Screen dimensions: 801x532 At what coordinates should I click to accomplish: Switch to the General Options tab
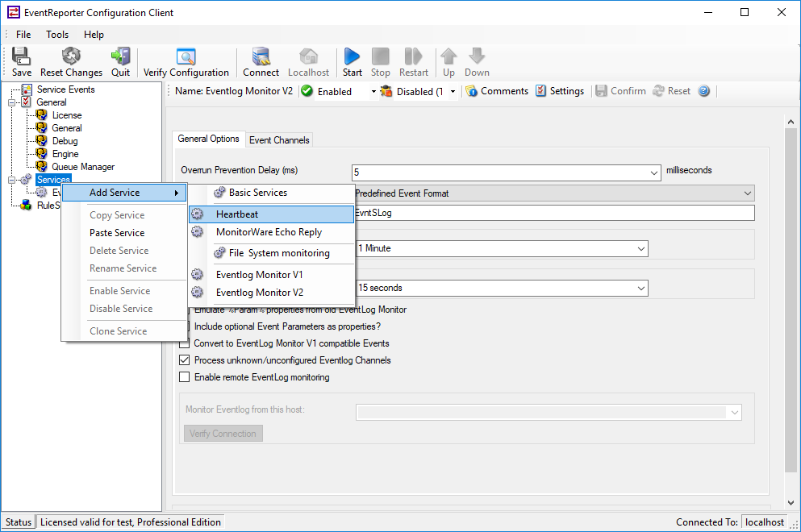pos(208,139)
